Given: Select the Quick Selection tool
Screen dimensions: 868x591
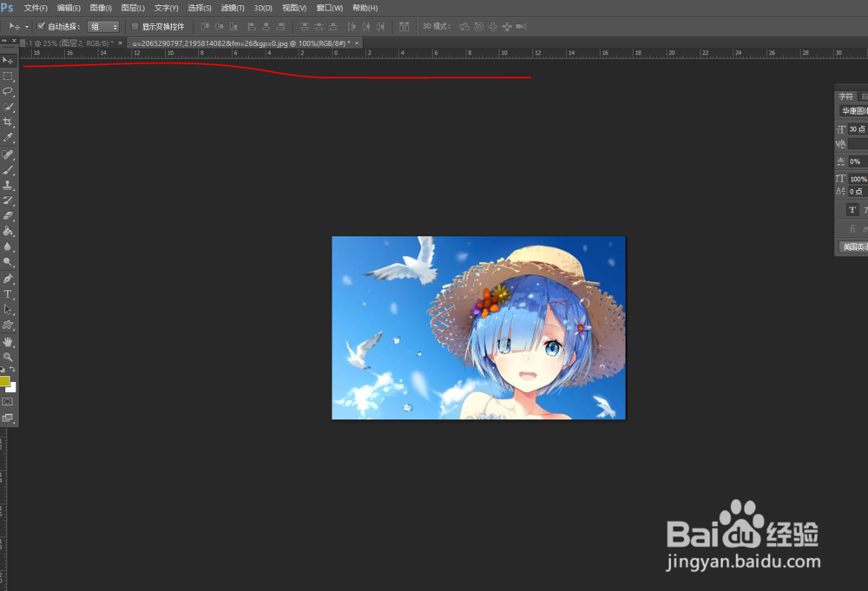Looking at the screenshot, I should (x=8, y=107).
